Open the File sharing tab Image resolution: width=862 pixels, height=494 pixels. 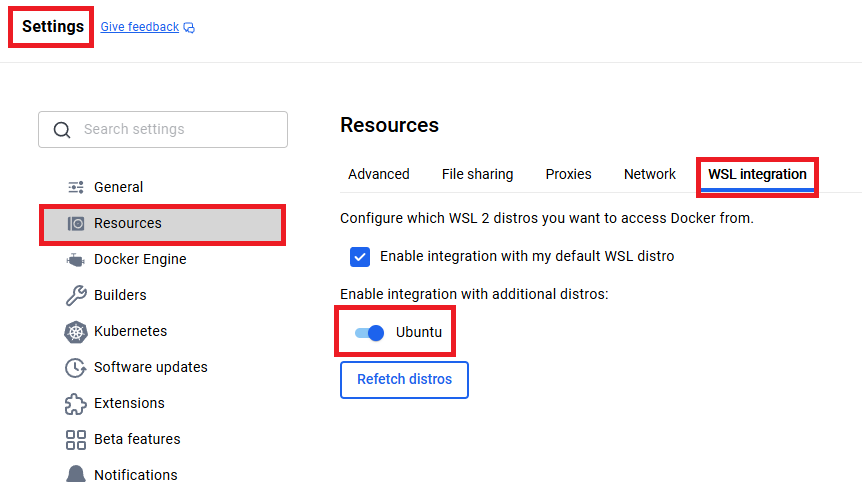pyautogui.click(x=477, y=174)
